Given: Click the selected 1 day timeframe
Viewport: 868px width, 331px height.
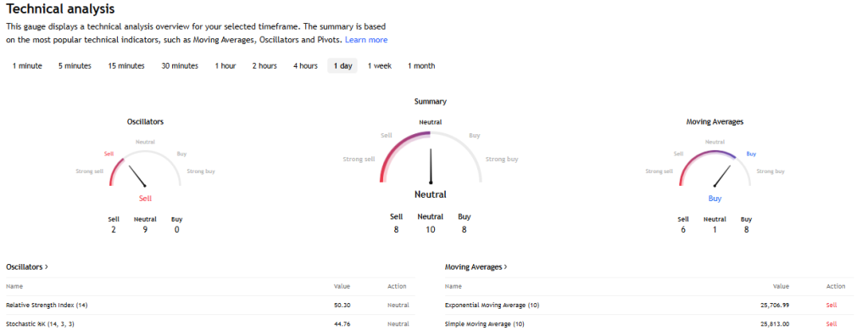Looking at the screenshot, I should (x=342, y=66).
